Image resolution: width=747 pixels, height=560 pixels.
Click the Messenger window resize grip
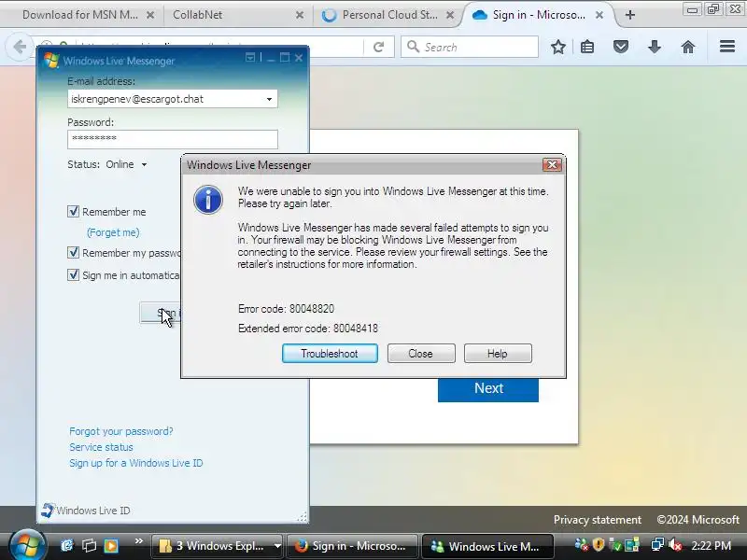(303, 517)
